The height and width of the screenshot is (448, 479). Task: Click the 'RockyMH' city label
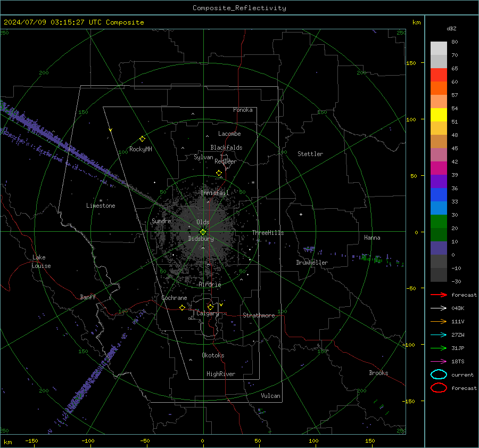tap(141, 149)
